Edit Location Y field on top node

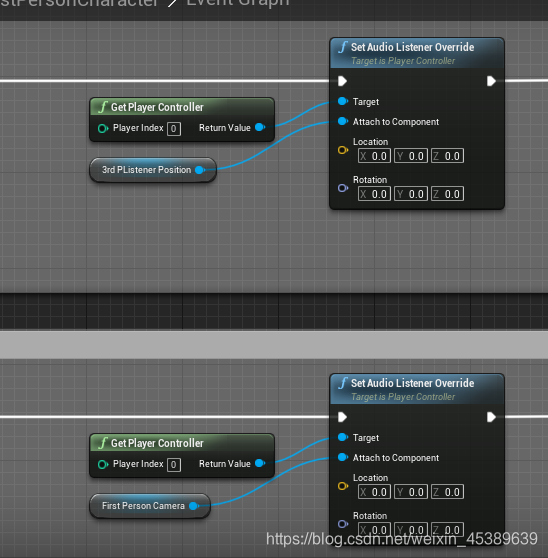pyautogui.click(x=411, y=156)
